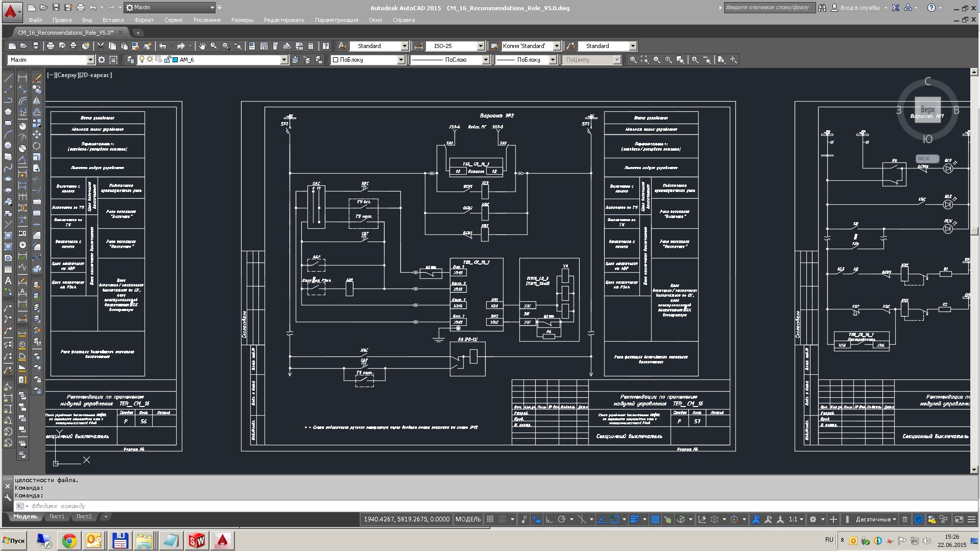Screen dimensions: 980x551
Task: Open the Вставка menu
Action: click(113, 20)
